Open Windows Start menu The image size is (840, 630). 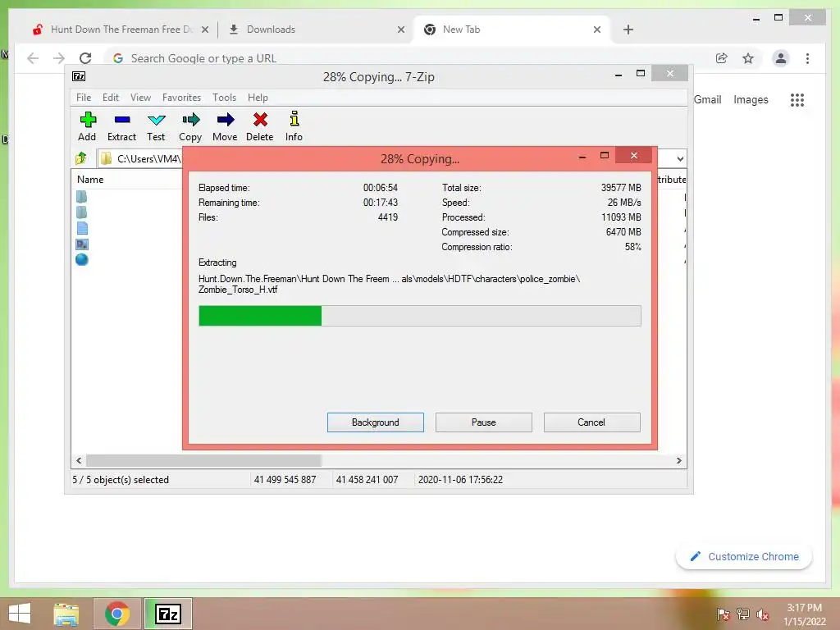tap(20, 614)
